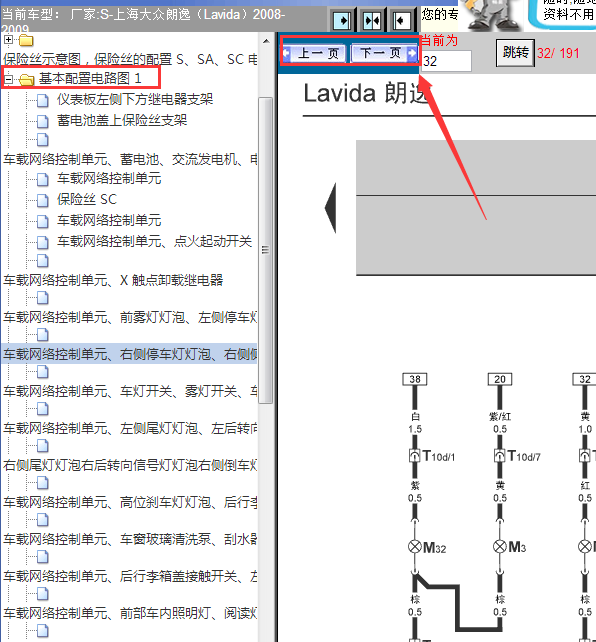The width and height of the screenshot is (596, 642).
Task: Click the M32 lamp symbol
Action: pyautogui.click(x=415, y=547)
